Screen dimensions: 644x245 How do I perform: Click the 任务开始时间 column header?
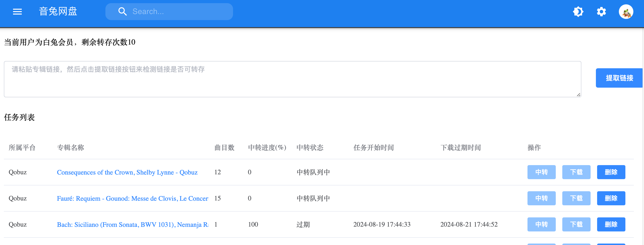[x=373, y=148]
